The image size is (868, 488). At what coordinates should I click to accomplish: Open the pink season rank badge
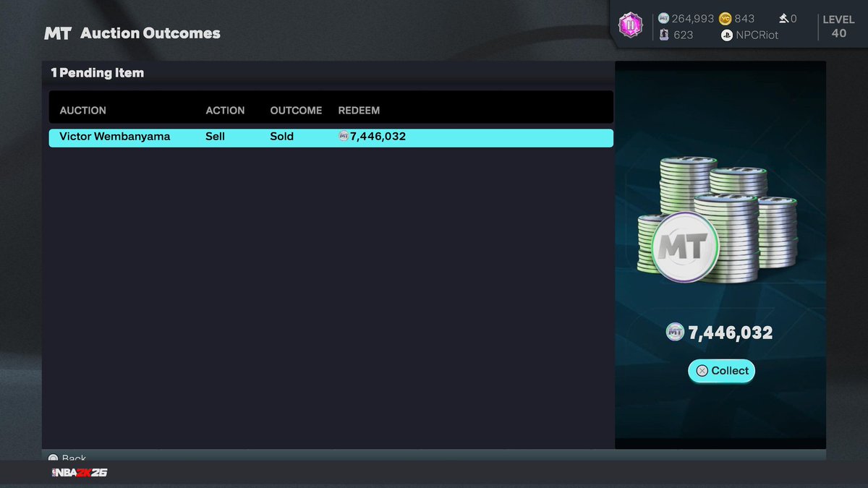point(630,26)
